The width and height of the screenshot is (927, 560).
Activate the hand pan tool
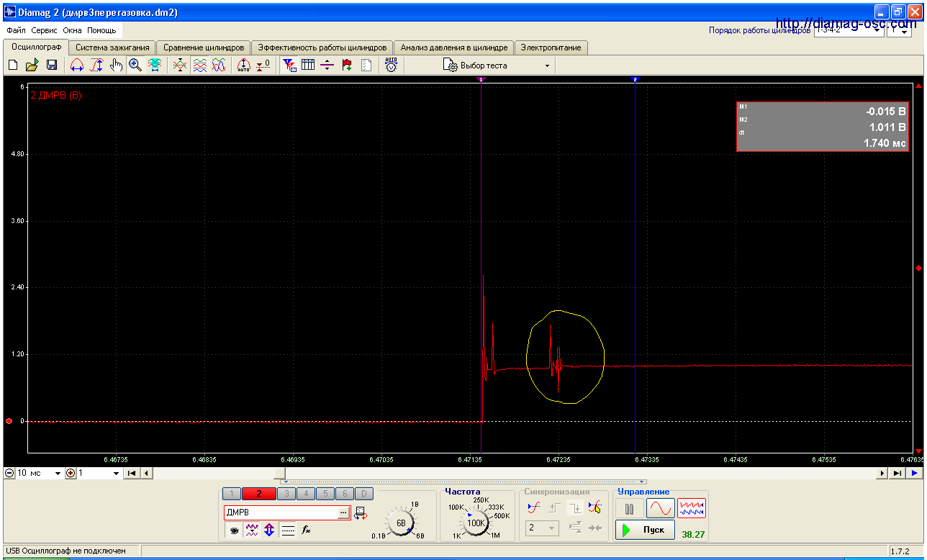(116, 66)
